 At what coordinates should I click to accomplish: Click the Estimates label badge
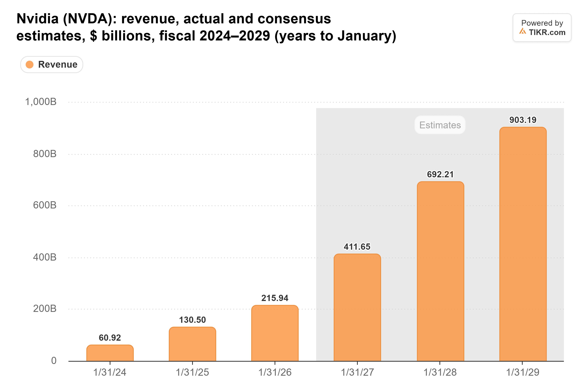point(440,125)
